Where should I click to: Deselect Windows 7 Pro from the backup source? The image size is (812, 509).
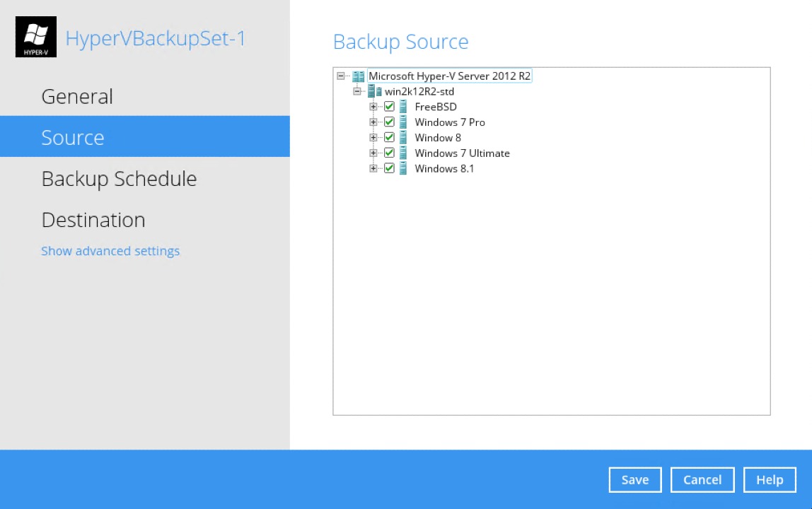389,122
